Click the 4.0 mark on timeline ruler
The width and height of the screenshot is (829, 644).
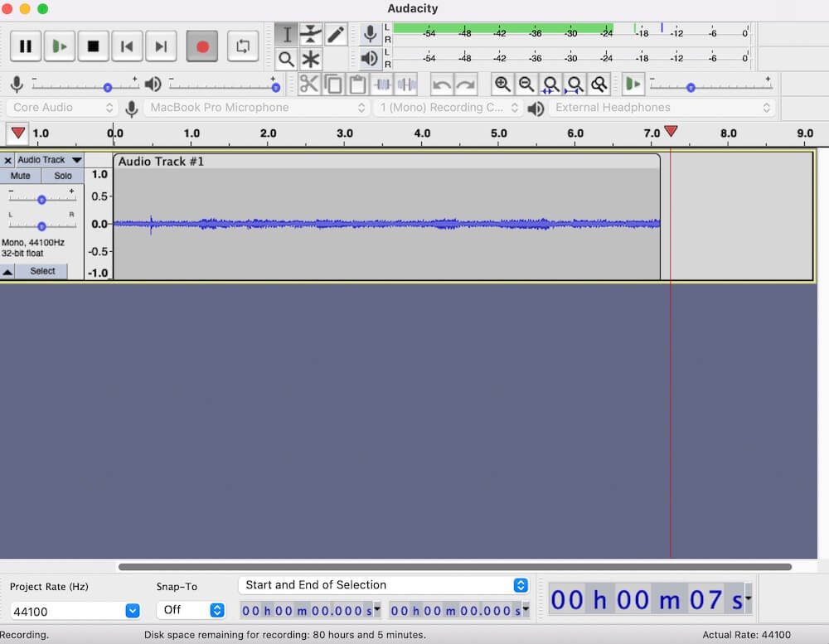click(x=422, y=133)
